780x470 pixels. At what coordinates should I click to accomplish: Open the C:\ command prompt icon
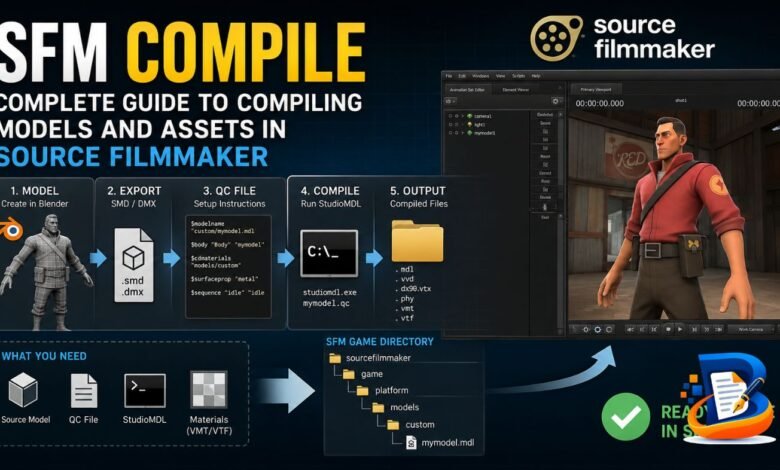pos(329,253)
